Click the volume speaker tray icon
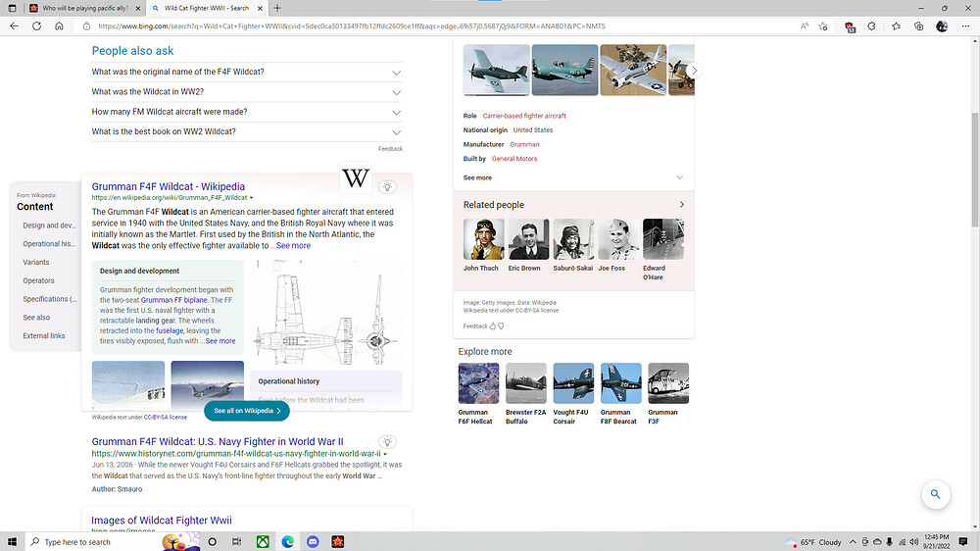This screenshot has width=980, height=551. tap(913, 541)
